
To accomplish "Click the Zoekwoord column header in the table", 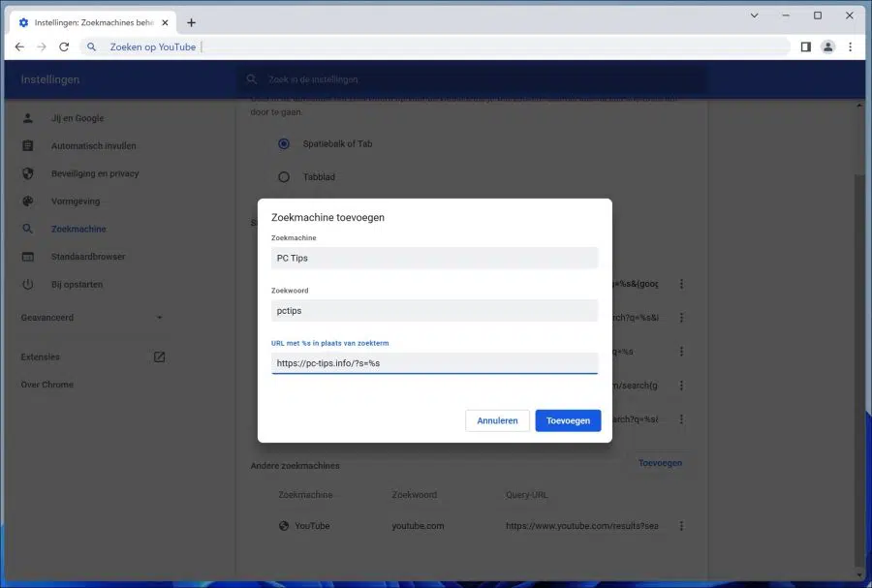I will click(415, 495).
